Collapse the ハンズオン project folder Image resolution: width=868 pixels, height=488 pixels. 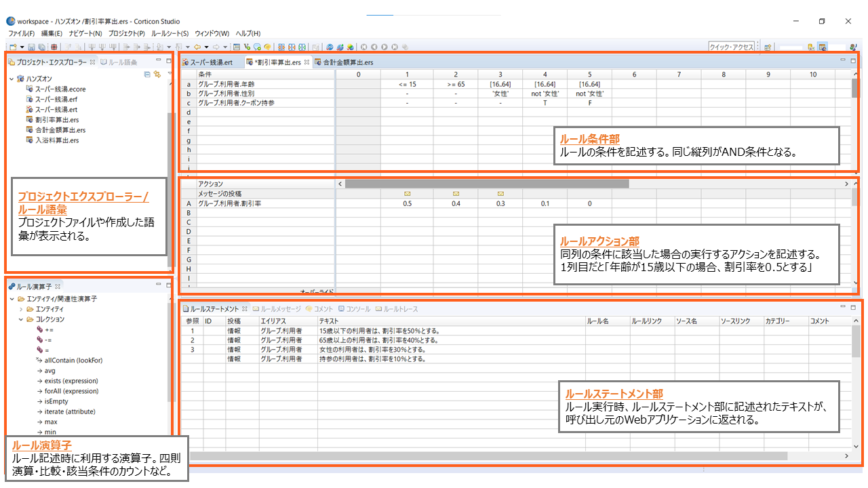click(12, 79)
